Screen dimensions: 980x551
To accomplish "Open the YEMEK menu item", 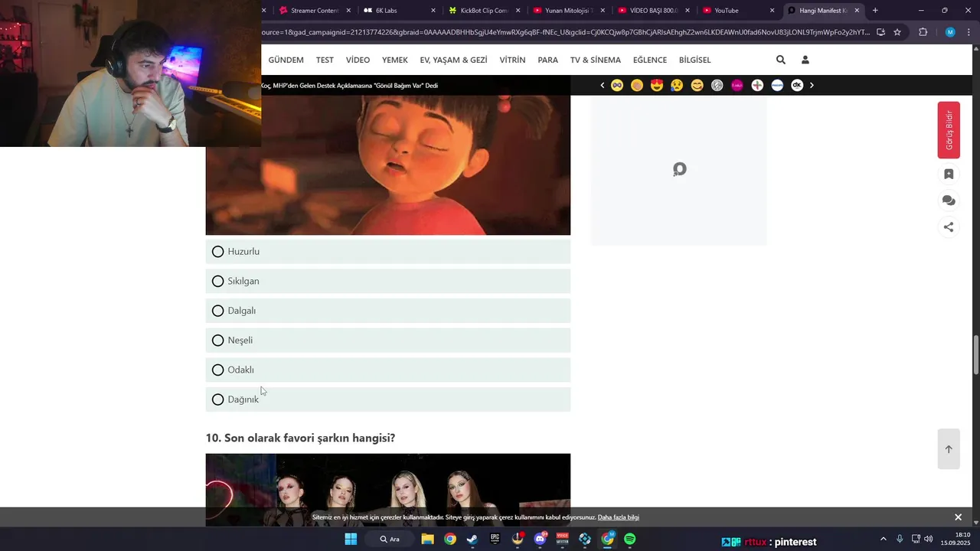I will coord(395,60).
